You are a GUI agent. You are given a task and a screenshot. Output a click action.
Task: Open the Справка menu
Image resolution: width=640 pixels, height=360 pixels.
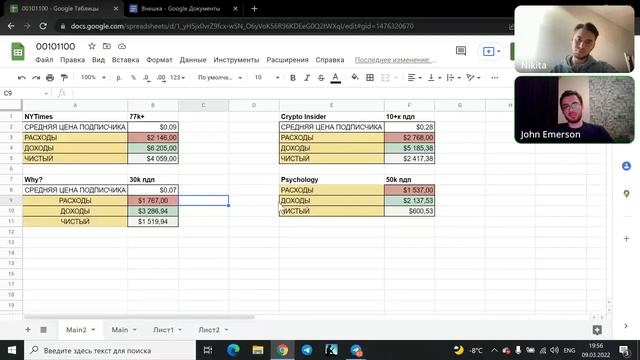click(330, 60)
